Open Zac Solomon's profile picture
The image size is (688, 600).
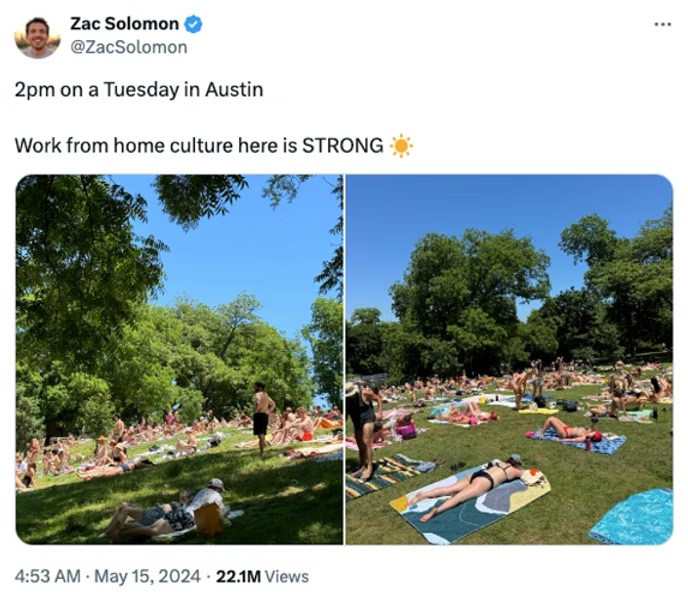pos(37,37)
